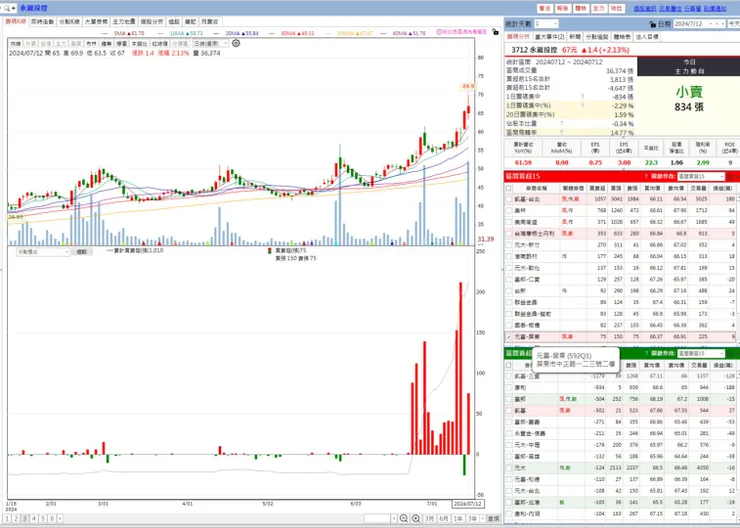Viewport: 740px width, 528px height.
Task: Tick the checkbox for 美商高盛 row
Action: click(x=509, y=222)
